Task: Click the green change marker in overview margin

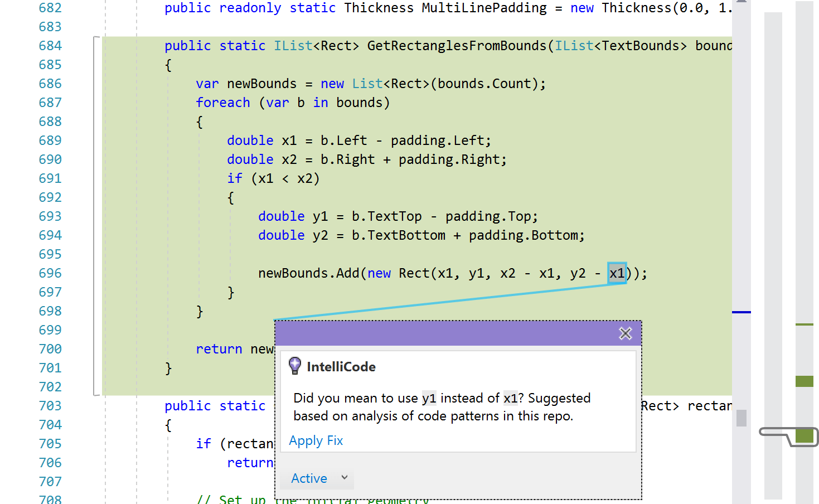Action: click(x=804, y=381)
